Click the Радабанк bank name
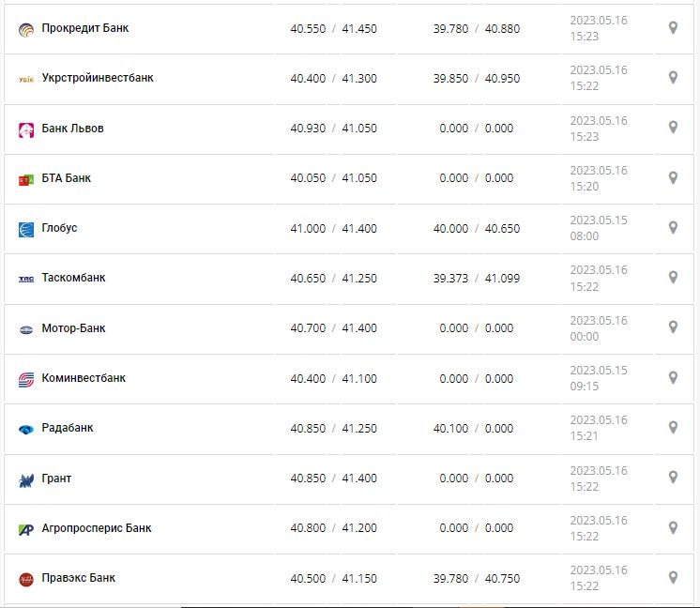The height and width of the screenshot is (608, 700). pyautogui.click(x=68, y=428)
